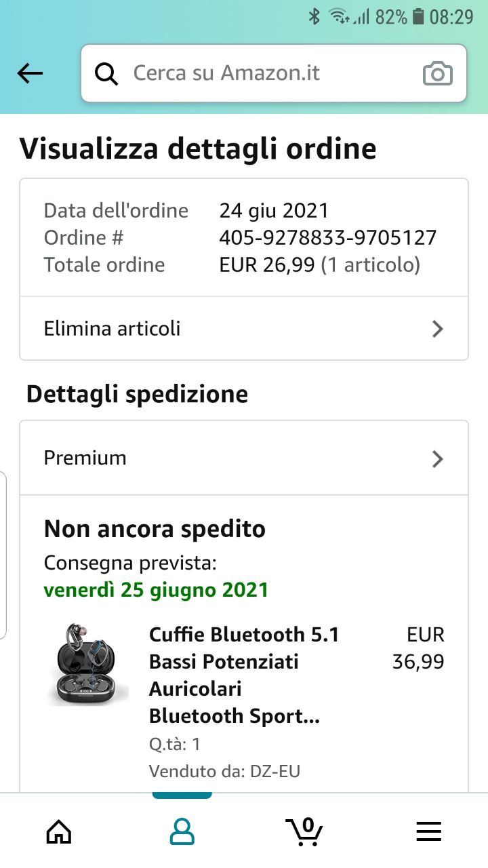
Task: Go to Home tab icon
Action: coord(58,830)
